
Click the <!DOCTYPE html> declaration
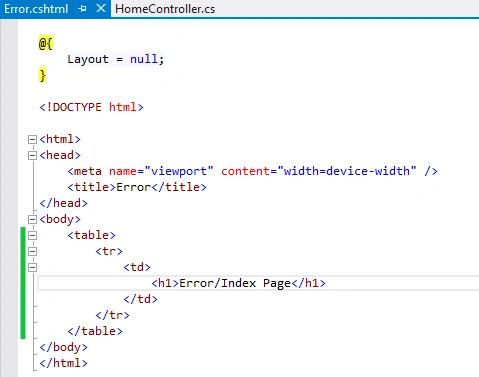91,107
